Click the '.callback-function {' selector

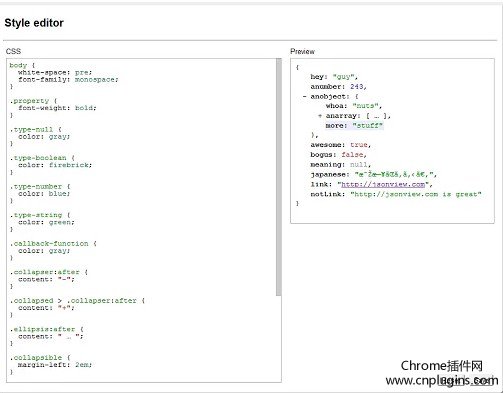53,244
